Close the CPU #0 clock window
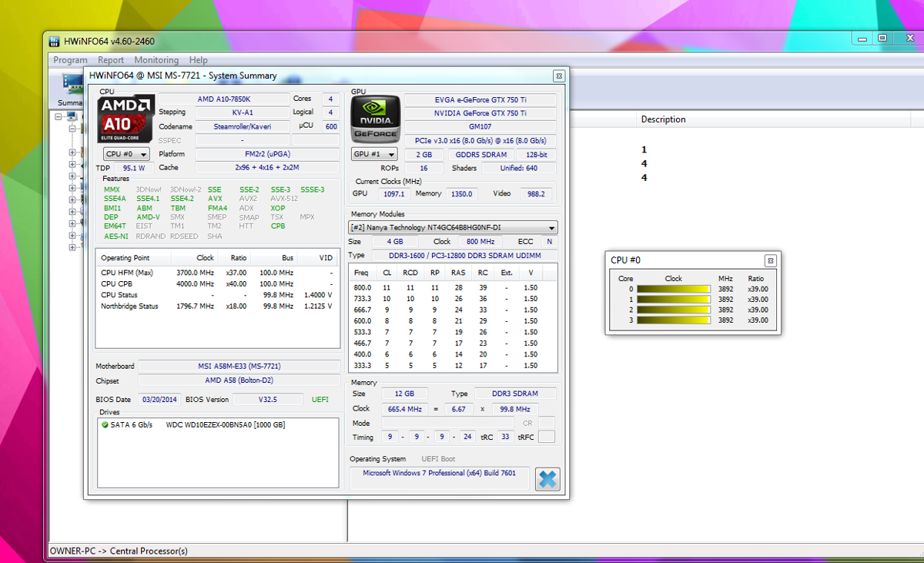This screenshot has height=563, width=924. 770,260
